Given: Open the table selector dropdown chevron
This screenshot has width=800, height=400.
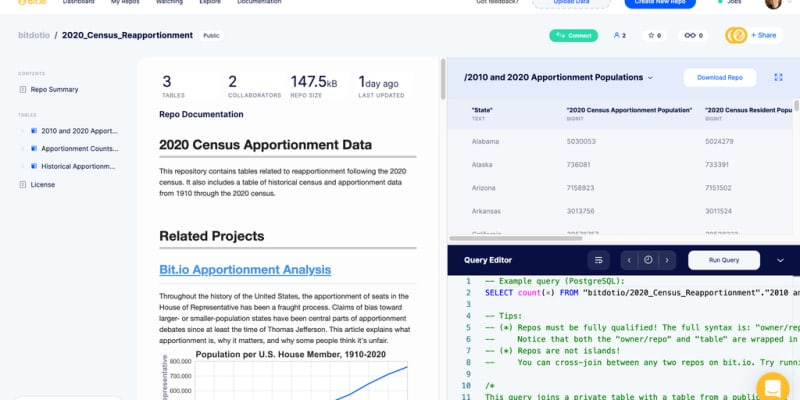Looking at the screenshot, I should click(x=651, y=78).
